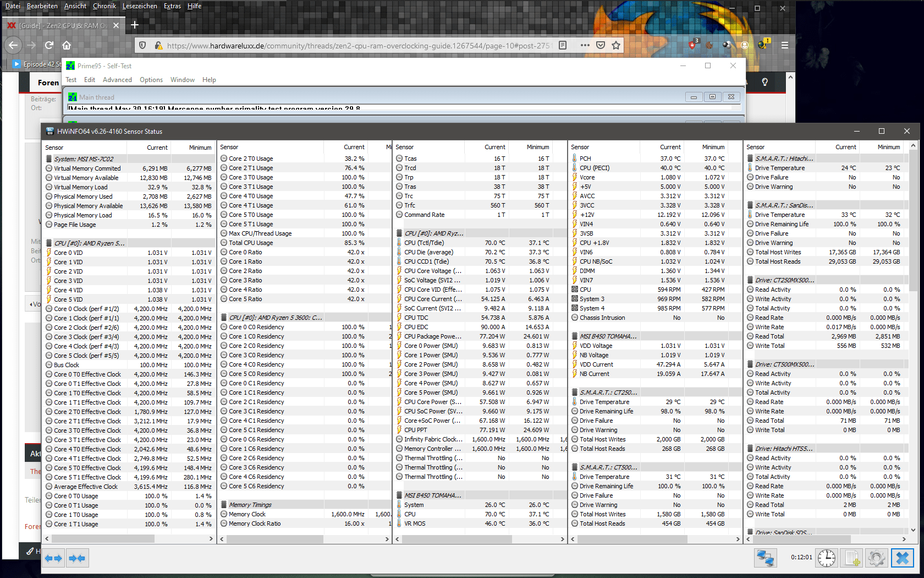This screenshot has width=924, height=578.
Task: Open HWiNFO sensor settings gear
Action: 877,558
